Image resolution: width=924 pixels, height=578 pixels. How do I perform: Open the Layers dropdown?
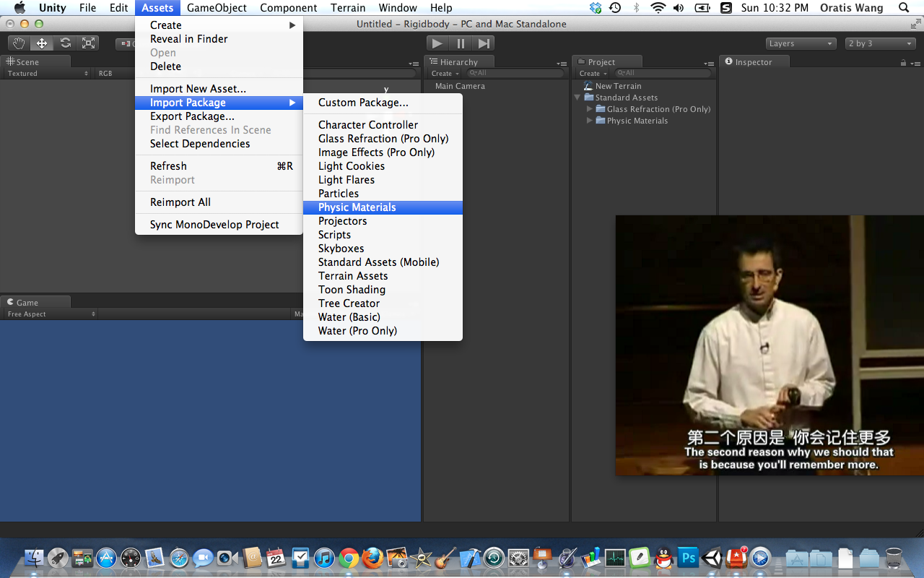801,43
